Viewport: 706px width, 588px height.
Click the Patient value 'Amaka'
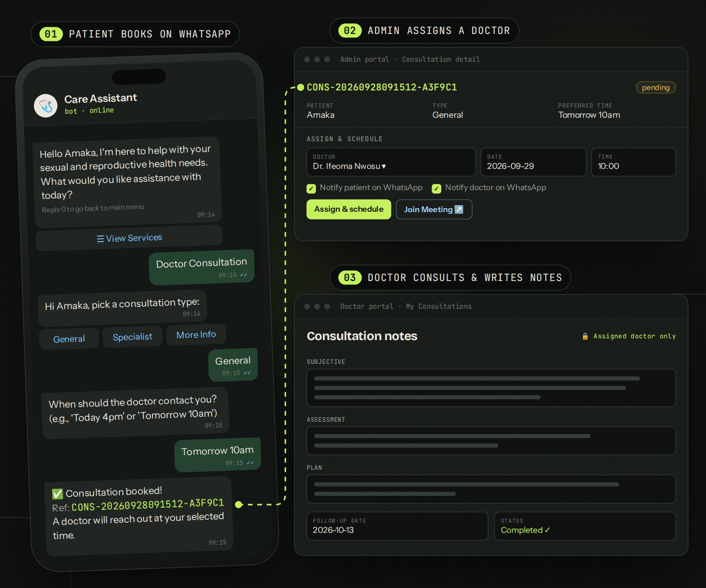[321, 115]
